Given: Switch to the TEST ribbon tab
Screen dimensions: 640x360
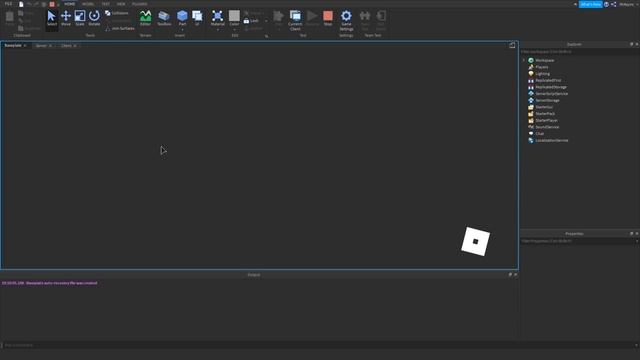Looking at the screenshot, I should click(x=106, y=4).
